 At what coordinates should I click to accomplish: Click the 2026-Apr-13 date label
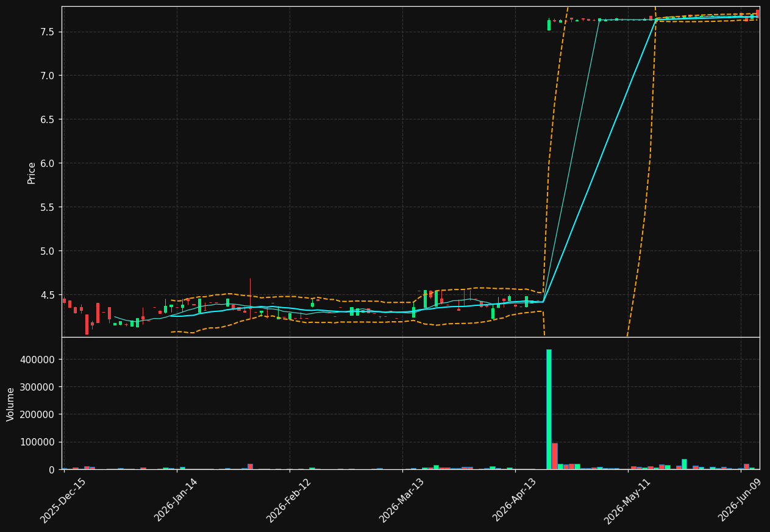pyautogui.click(x=515, y=501)
